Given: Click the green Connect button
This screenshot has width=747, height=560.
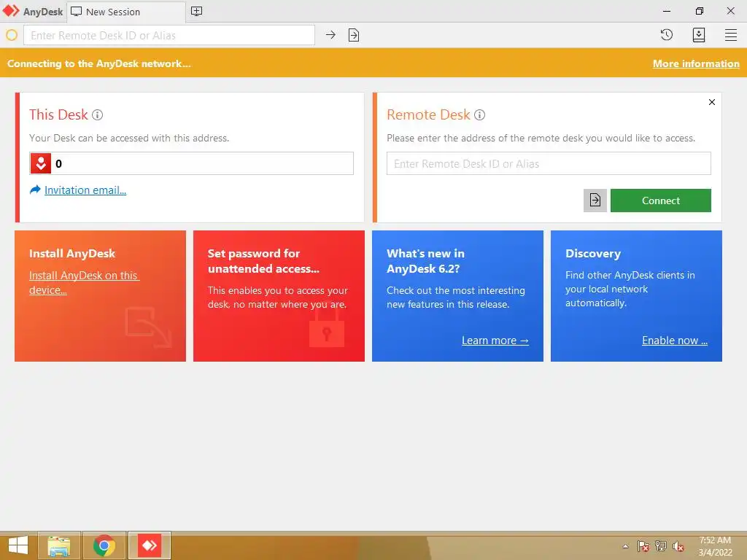Looking at the screenshot, I should click(x=661, y=200).
